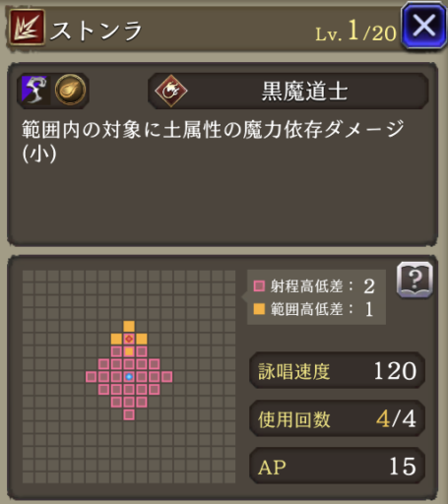Viewport: 448px width, 504px height.
Task: Select the earth element orb icon
Action: pos(71,90)
